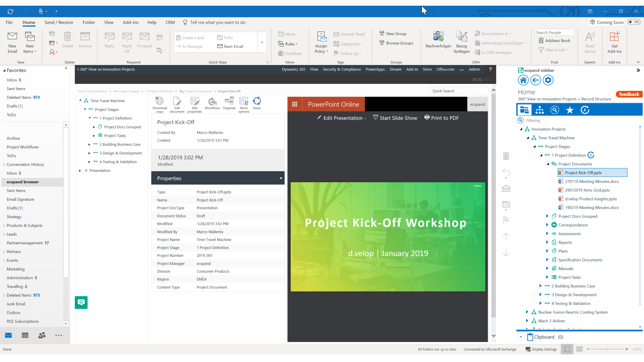The height and width of the screenshot is (362, 644).
Task: Select sidebar hierarchy structure tab icon
Action: [540, 110]
